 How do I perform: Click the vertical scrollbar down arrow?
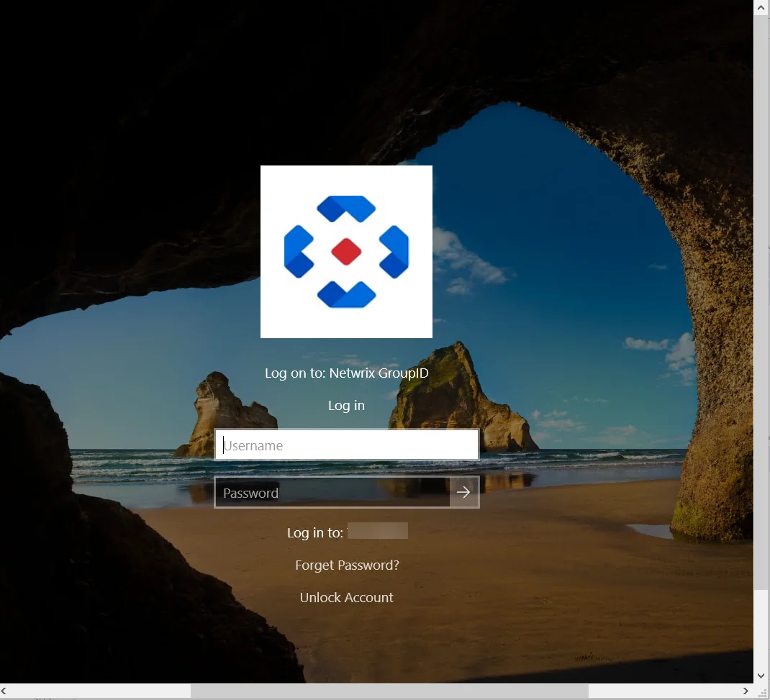[761, 676]
